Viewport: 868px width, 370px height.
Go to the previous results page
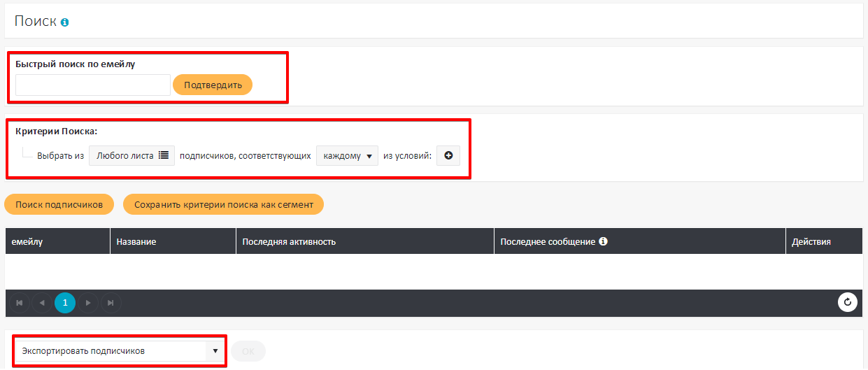coord(42,303)
